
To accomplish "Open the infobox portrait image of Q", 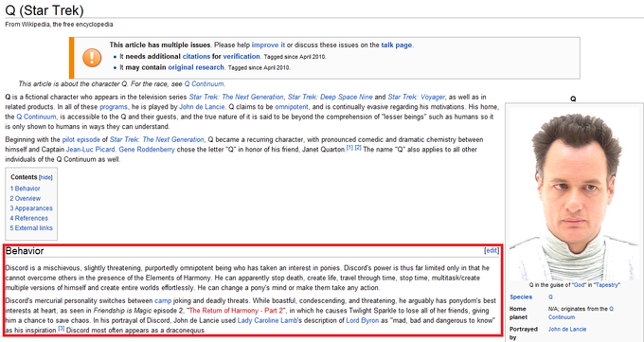I will click(x=574, y=193).
